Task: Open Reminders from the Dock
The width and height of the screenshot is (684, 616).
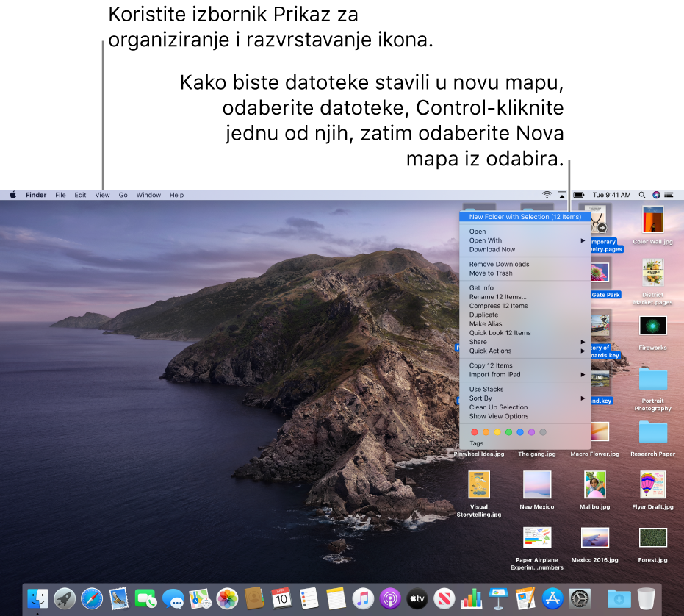Action: coord(309,598)
